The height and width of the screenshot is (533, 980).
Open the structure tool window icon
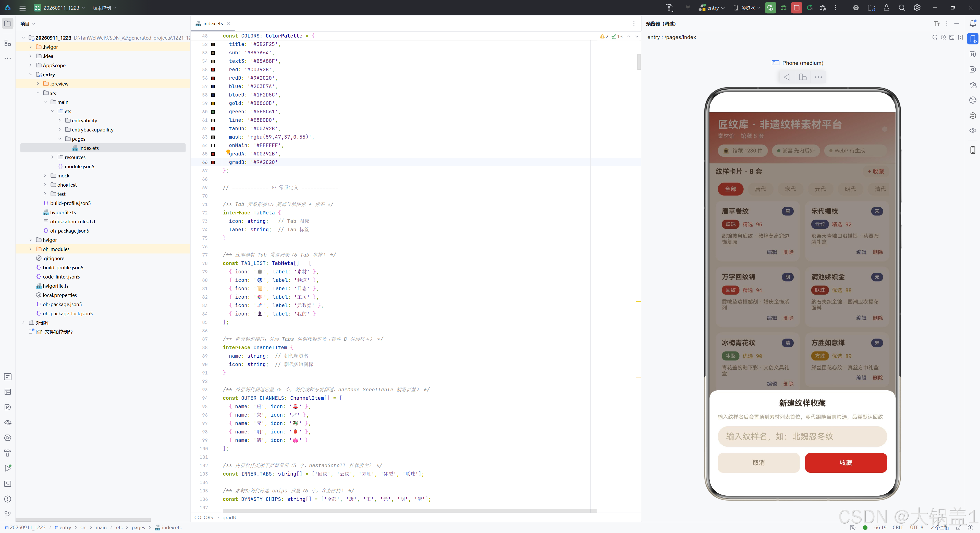point(8,43)
